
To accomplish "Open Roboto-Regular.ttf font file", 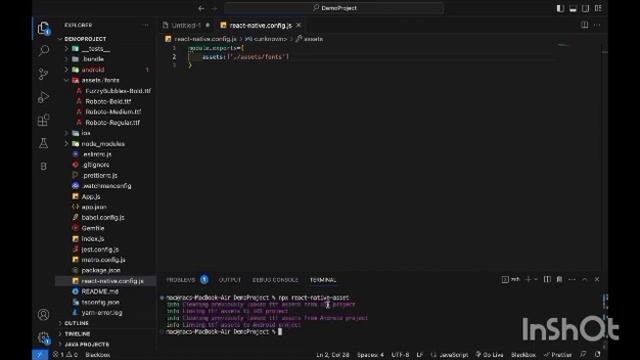I will [112, 122].
